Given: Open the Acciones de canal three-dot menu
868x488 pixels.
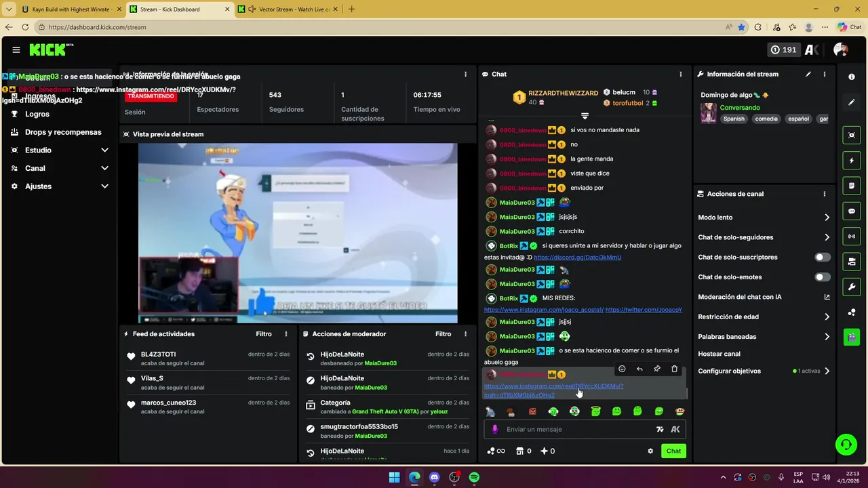Looking at the screenshot, I should pyautogui.click(x=825, y=194).
